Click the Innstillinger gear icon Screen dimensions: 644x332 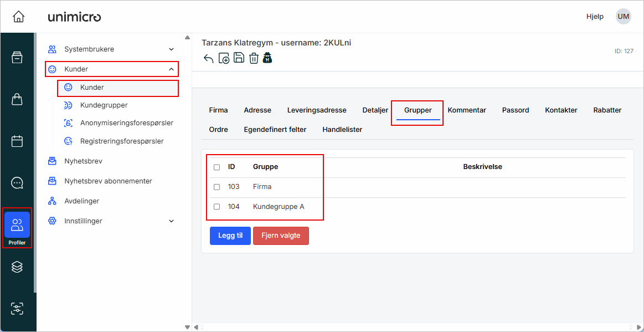coord(52,221)
